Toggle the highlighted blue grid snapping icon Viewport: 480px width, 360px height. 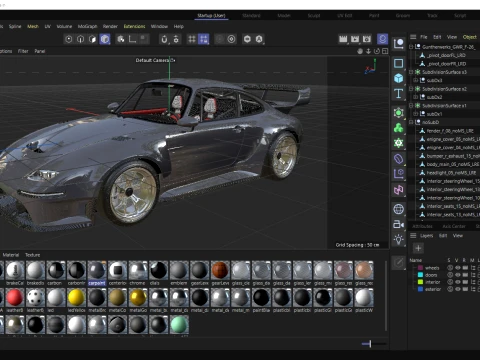(203, 39)
